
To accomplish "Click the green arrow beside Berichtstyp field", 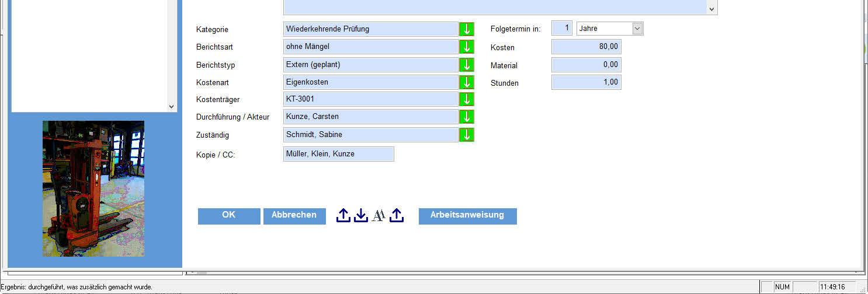I will (x=467, y=65).
